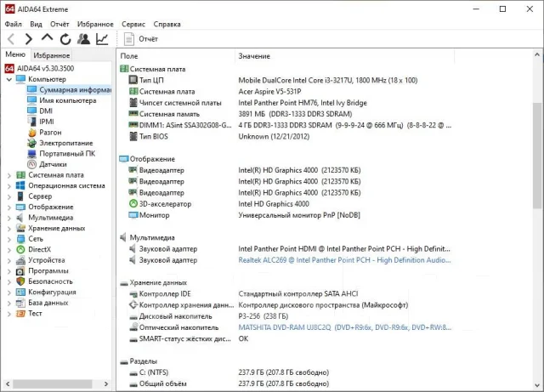Screen dimensions: 544x392
Task: Click the Контроллер хранения данных icon
Action: (x=133, y=304)
